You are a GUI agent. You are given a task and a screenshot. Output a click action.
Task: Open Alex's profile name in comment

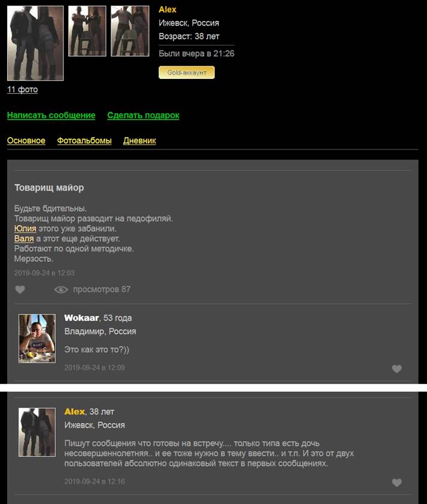74,411
